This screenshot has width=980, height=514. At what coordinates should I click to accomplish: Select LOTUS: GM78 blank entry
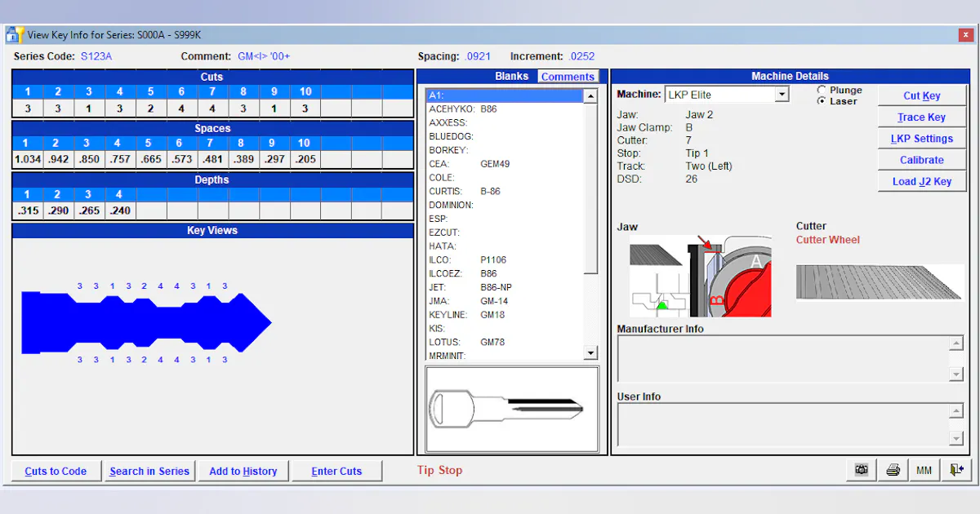pyautogui.click(x=505, y=342)
